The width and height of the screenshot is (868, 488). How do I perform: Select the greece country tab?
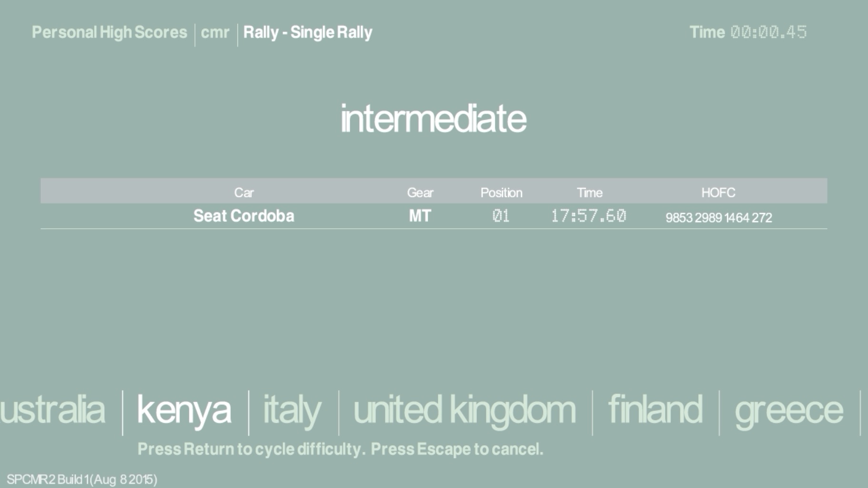789,410
